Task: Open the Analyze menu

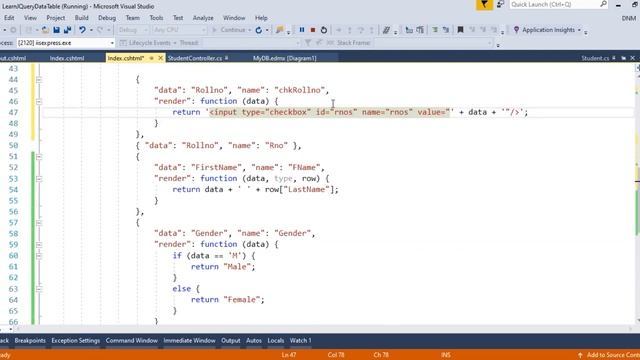Action: pyautogui.click(x=203, y=18)
